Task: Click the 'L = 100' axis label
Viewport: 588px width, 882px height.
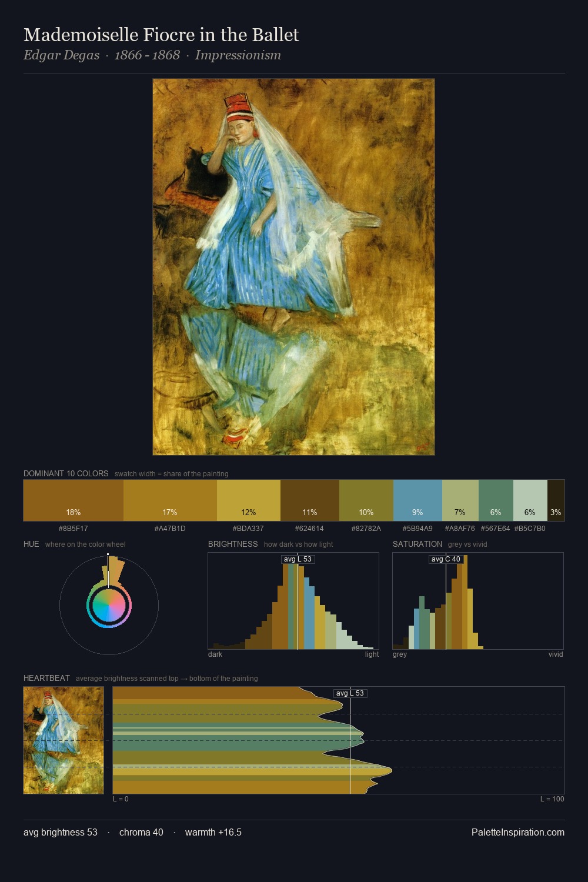Action: click(552, 799)
